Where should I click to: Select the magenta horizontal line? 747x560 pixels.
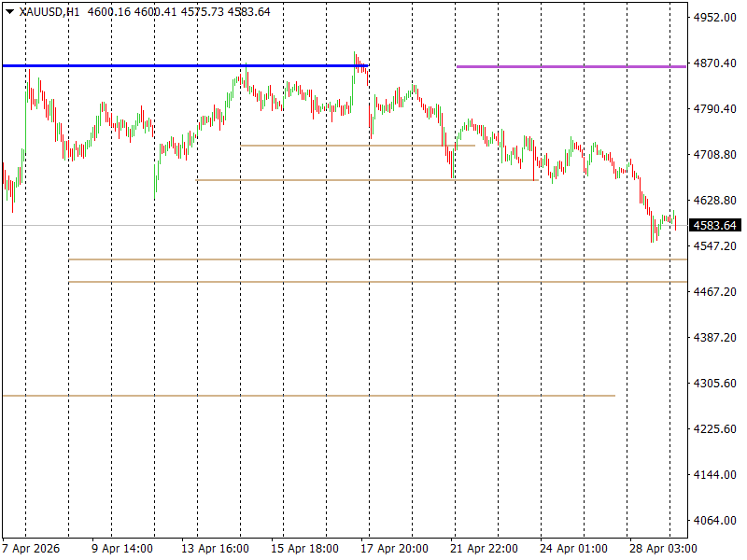(x=570, y=67)
